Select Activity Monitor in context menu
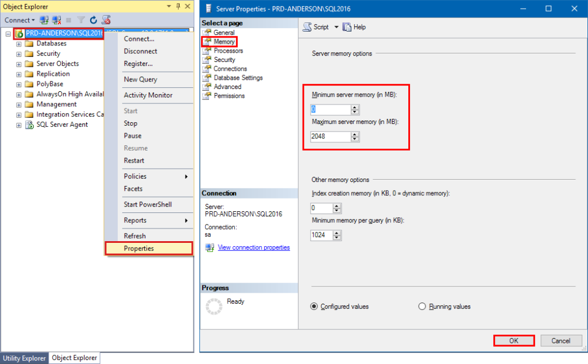Viewport: 588px width, 364px height. pos(148,95)
